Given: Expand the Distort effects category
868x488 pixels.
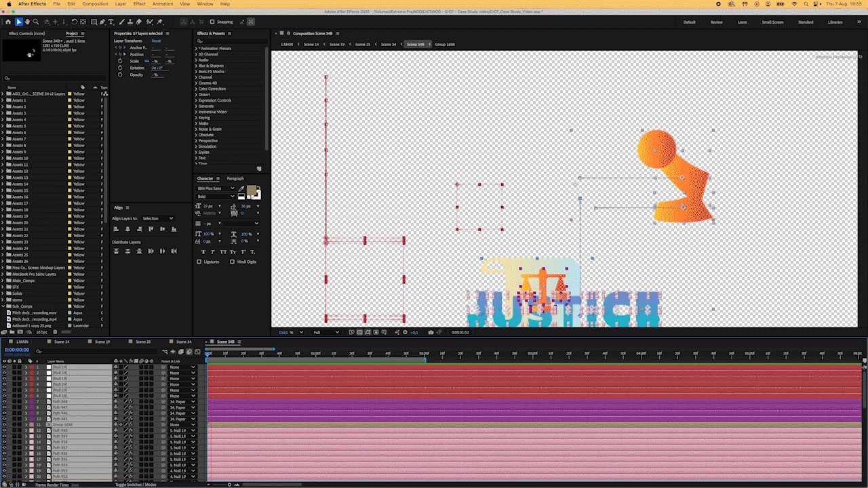Looking at the screenshot, I should click(x=197, y=94).
